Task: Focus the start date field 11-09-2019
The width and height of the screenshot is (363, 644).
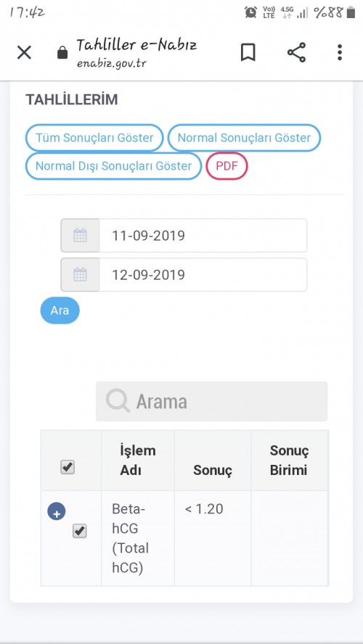Action: click(203, 236)
